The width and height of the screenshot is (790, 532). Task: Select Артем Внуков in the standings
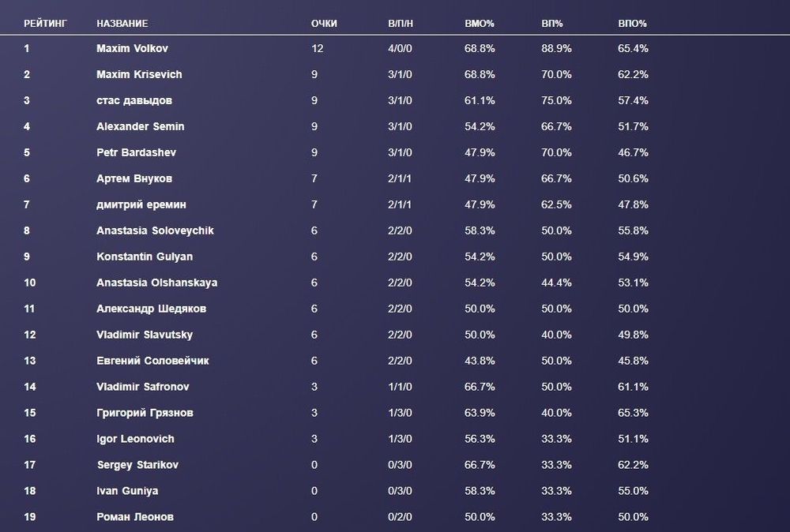click(x=134, y=179)
